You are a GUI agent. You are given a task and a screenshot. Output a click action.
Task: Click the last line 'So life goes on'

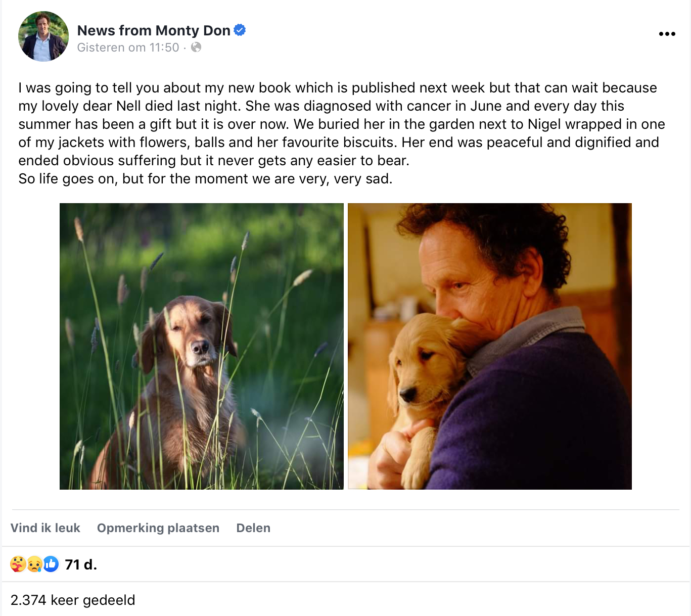tap(205, 179)
